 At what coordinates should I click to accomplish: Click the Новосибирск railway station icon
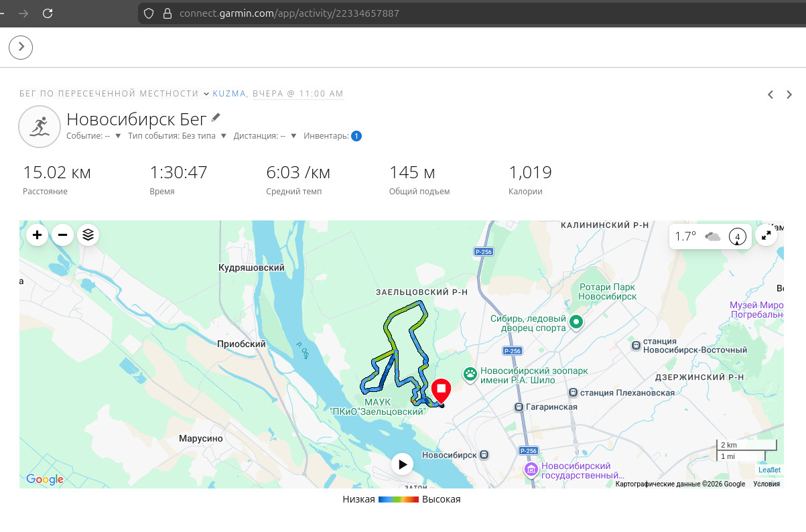click(x=484, y=455)
